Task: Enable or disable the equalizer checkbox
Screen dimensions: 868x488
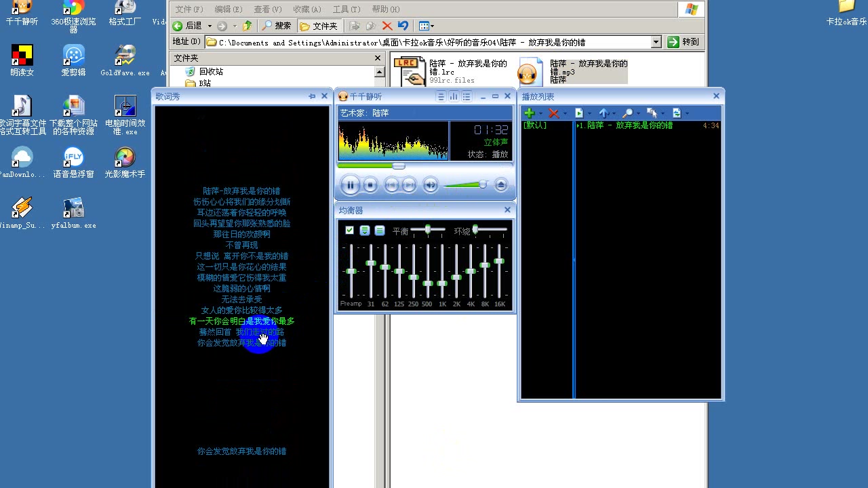Action: pos(350,230)
